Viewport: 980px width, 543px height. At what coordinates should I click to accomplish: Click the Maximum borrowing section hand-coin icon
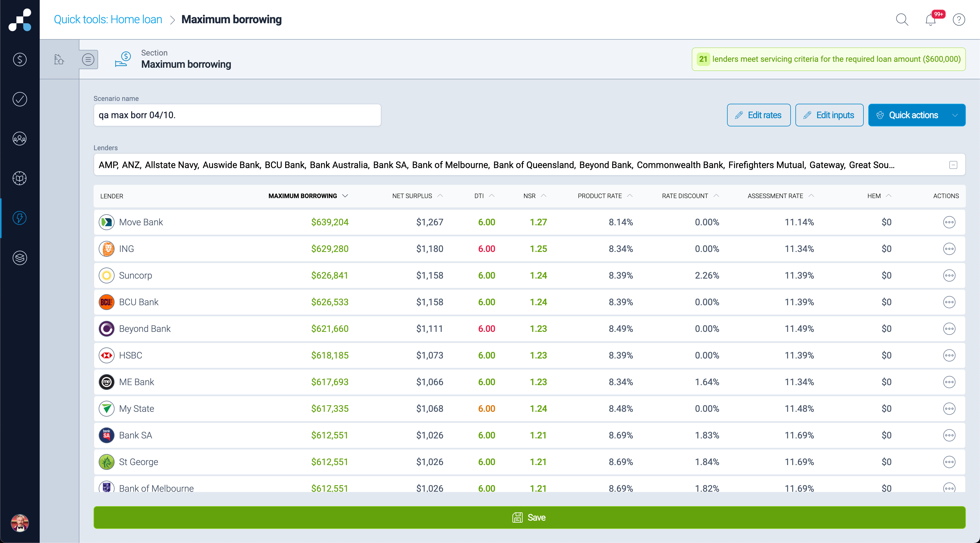(123, 59)
